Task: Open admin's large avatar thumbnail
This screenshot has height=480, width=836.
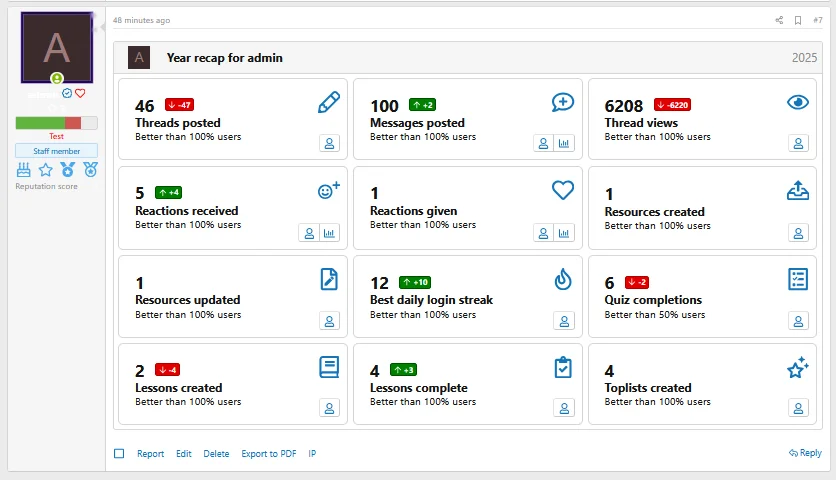Action: pos(57,48)
